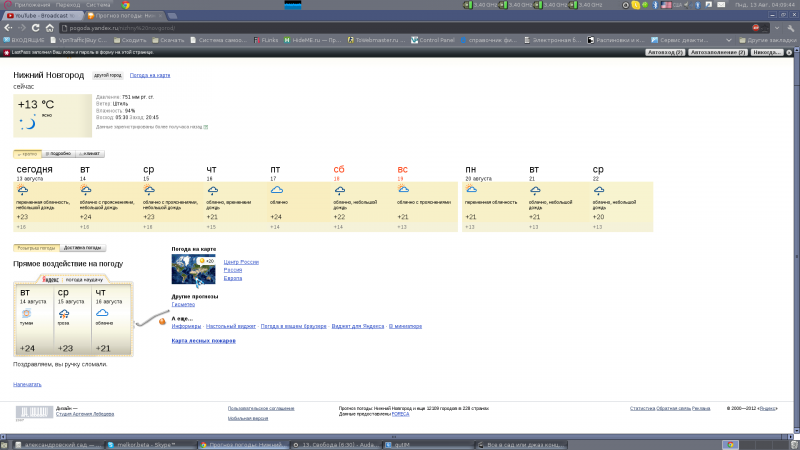Open the Карта лесных пожаров link
The width and height of the screenshot is (800, 450).
pyautogui.click(x=203, y=341)
